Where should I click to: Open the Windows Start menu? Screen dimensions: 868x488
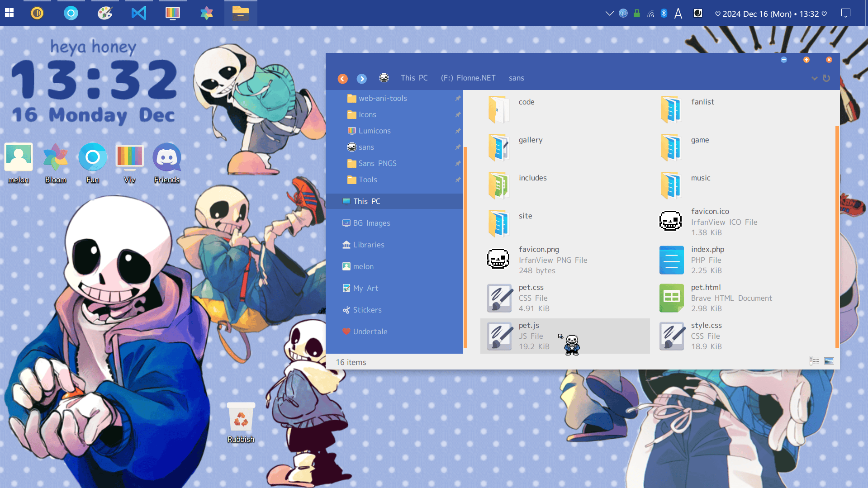pos(9,13)
